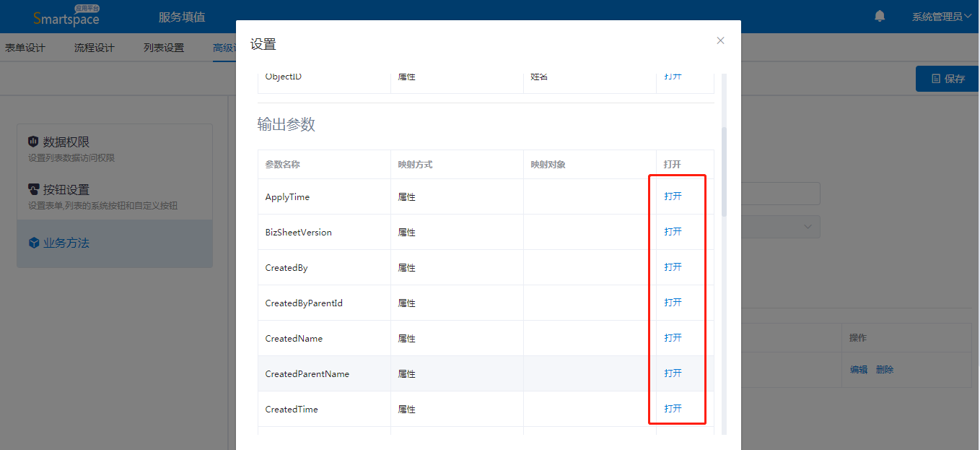Click the 删除 link in the background table
This screenshot has width=980, height=450.
(x=885, y=370)
